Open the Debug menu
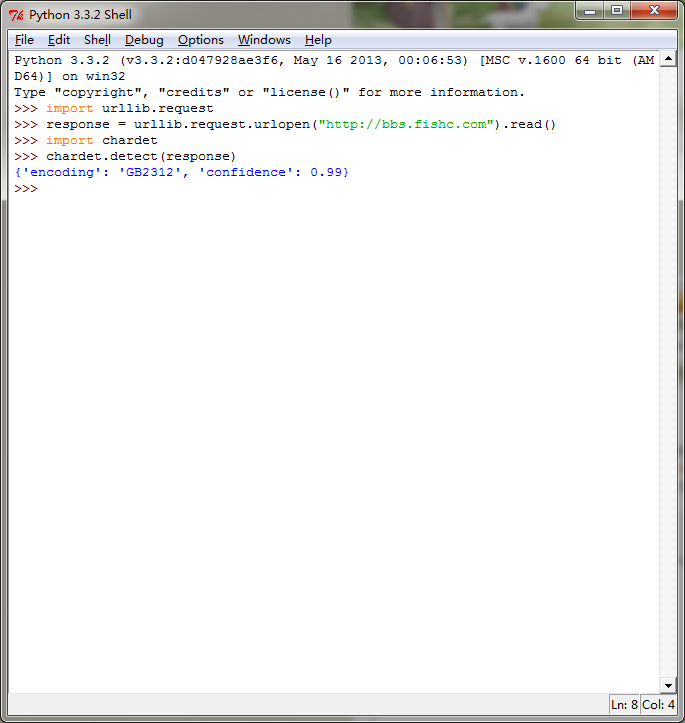Image resolution: width=685 pixels, height=723 pixels. tap(144, 40)
